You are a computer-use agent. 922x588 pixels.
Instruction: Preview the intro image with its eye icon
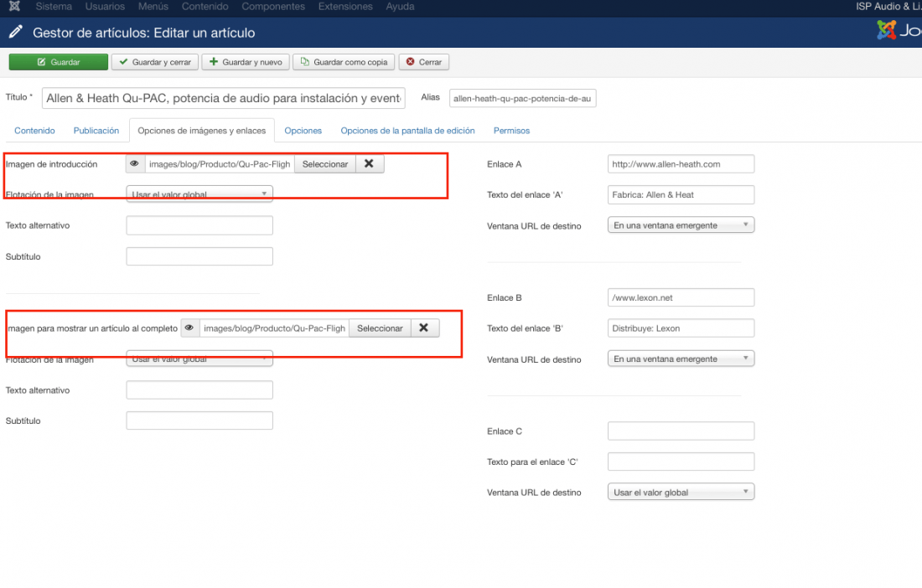pyautogui.click(x=135, y=164)
